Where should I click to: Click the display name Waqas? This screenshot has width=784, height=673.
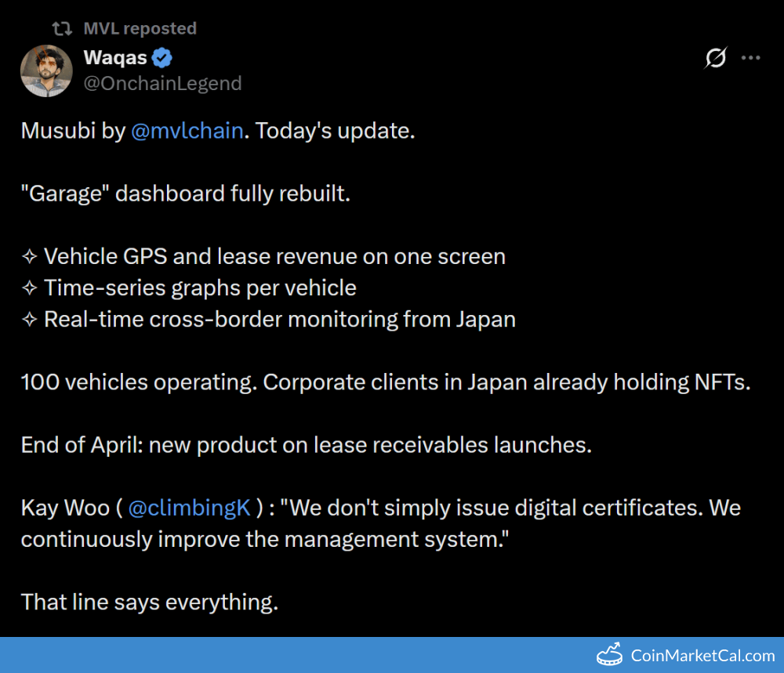point(114,58)
